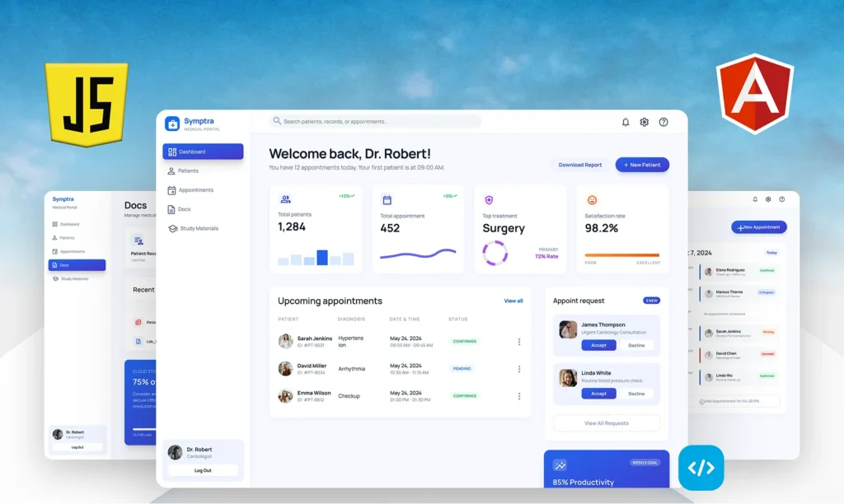Click the Dr. Robert avatar in main sidebar
The height and width of the screenshot is (504, 844).
(175, 452)
